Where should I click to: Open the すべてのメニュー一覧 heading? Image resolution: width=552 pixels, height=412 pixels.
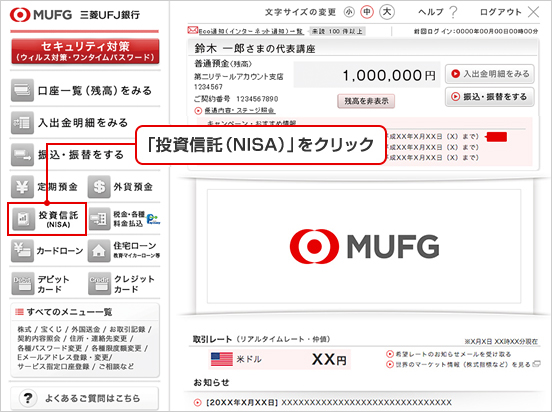tap(70, 312)
